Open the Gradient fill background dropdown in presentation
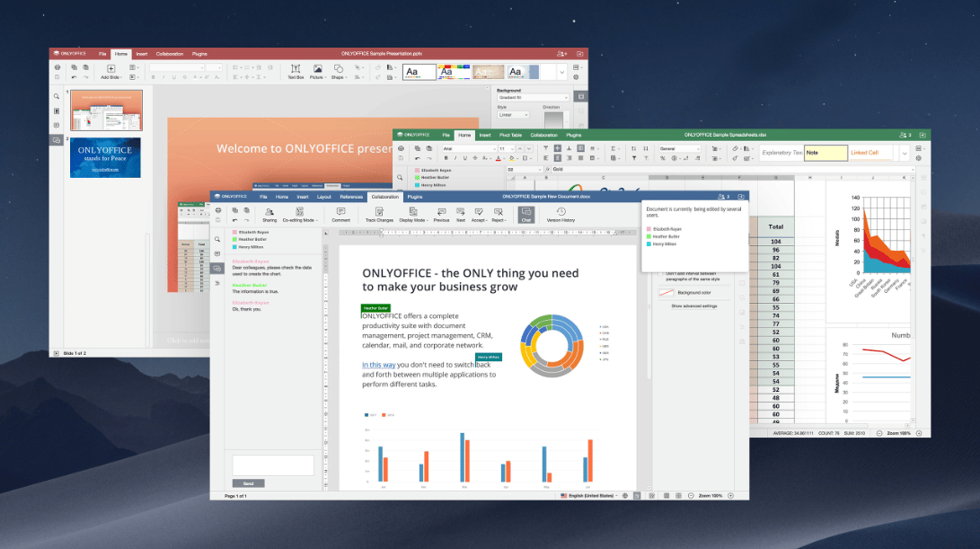 [x=534, y=98]
